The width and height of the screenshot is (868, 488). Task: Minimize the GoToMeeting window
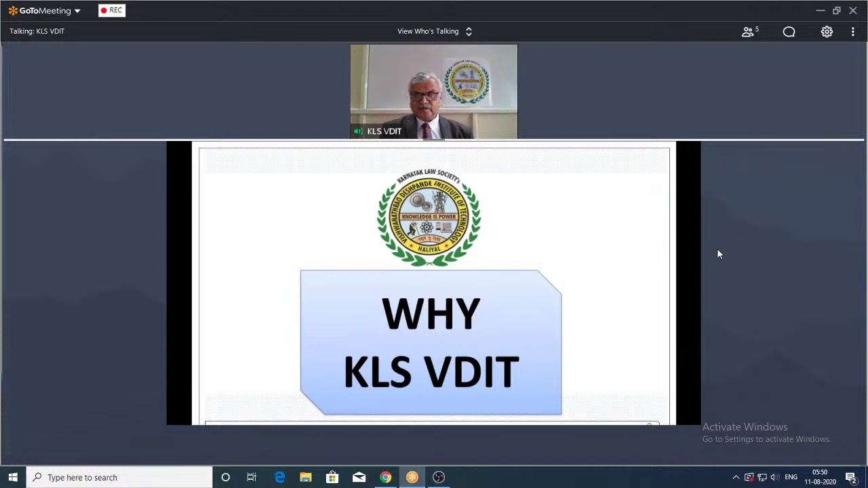[820, 10]
